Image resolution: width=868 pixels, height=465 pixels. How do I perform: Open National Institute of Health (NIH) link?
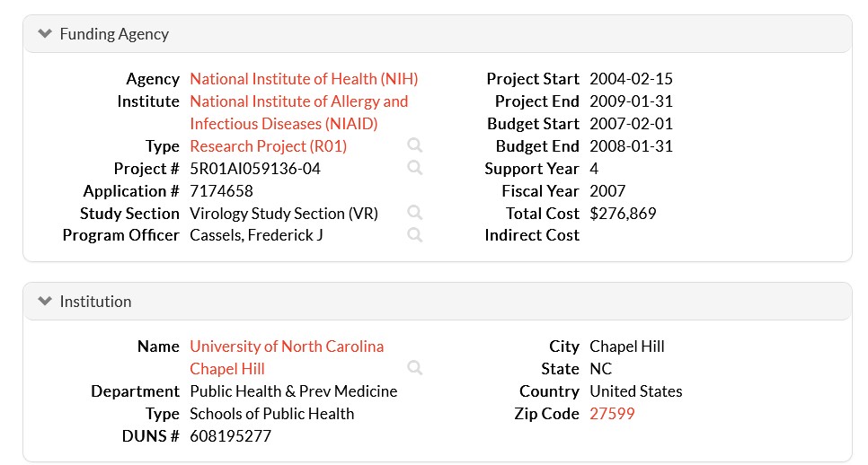(x=304, y=79)
